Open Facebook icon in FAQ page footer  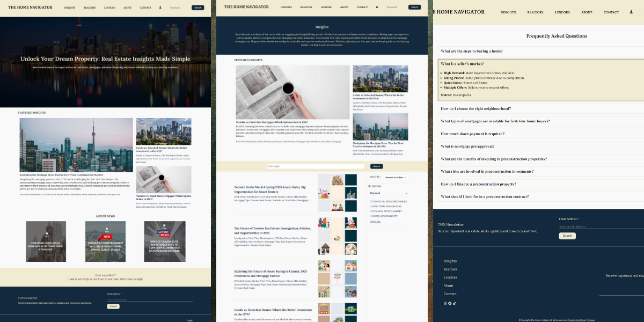coord(450,303)
